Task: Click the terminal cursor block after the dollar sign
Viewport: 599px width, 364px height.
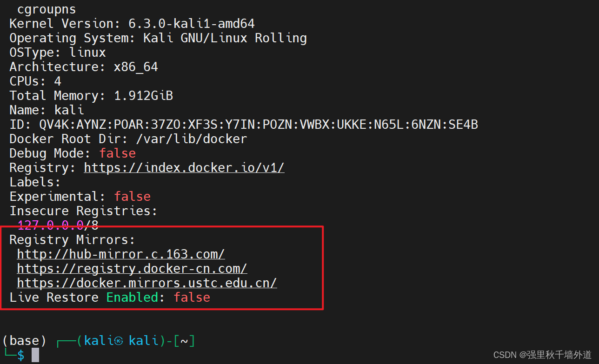Action: [35, 356]
